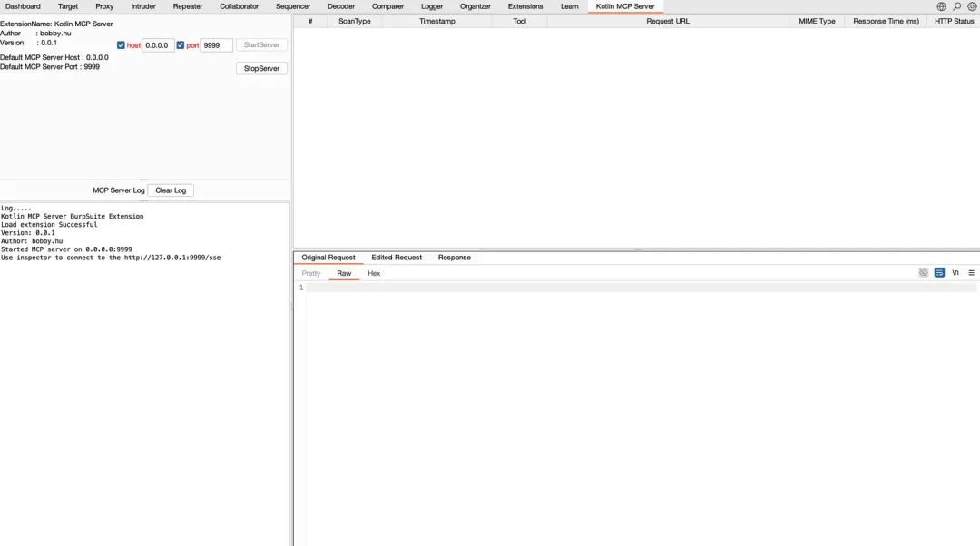The image size is (980, 546).
Task: Click the port number input field
Action: [216, 45]
